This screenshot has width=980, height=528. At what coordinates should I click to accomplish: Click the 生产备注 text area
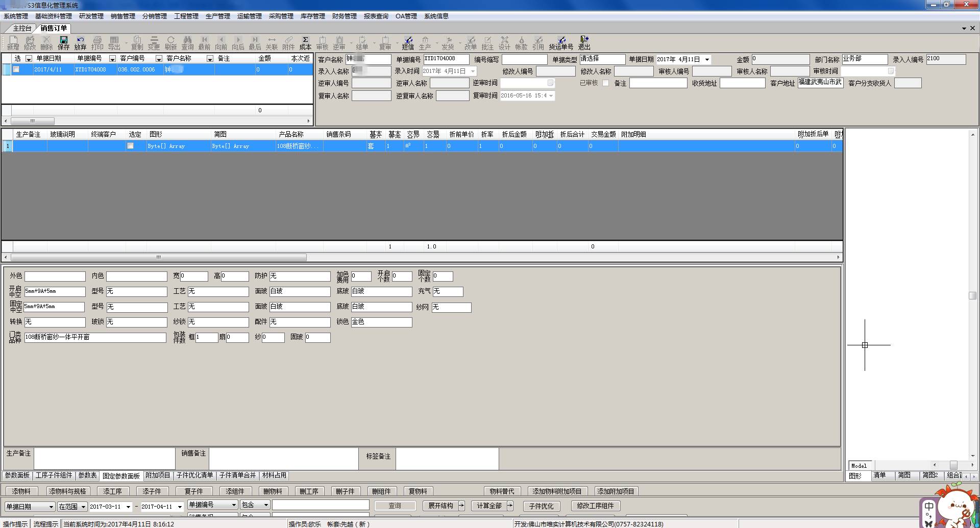105,459
